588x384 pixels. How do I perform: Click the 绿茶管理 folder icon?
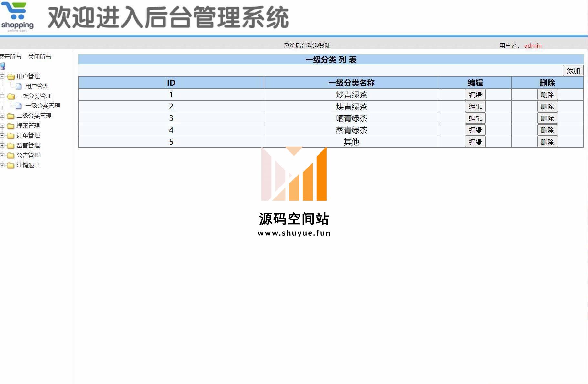pyautogui.click(x=11, y=126)
